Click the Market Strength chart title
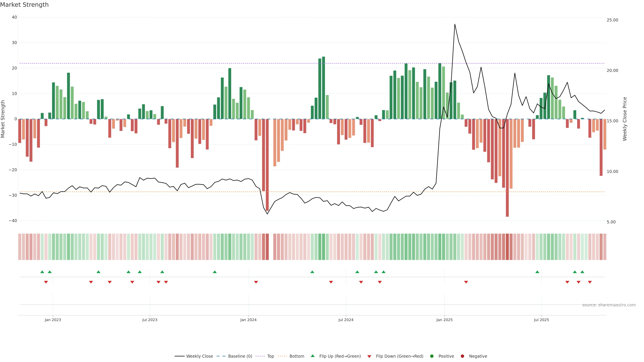 pos(24,5)
